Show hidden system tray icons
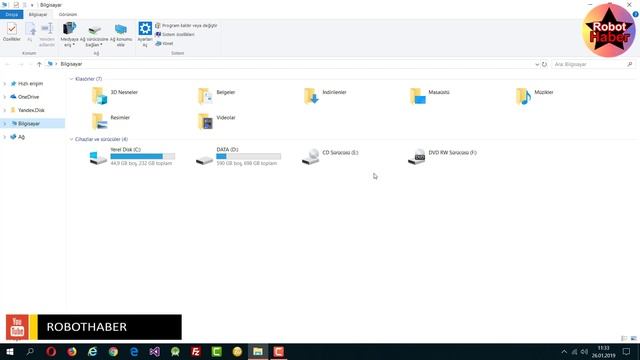This screenshot has width=640, height=360. (x=564, y=352)
